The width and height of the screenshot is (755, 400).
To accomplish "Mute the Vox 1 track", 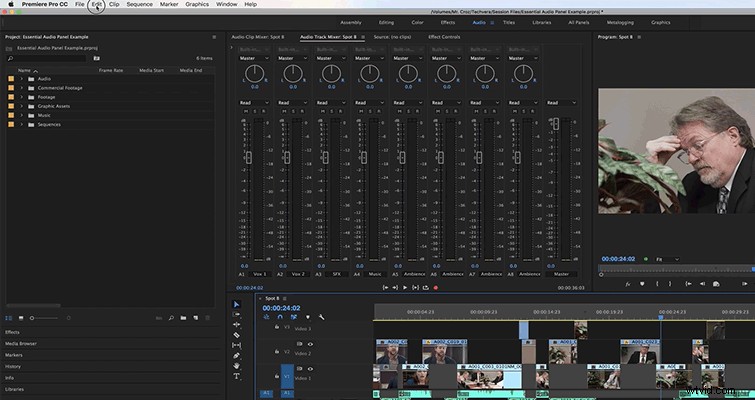I will 244,111.
